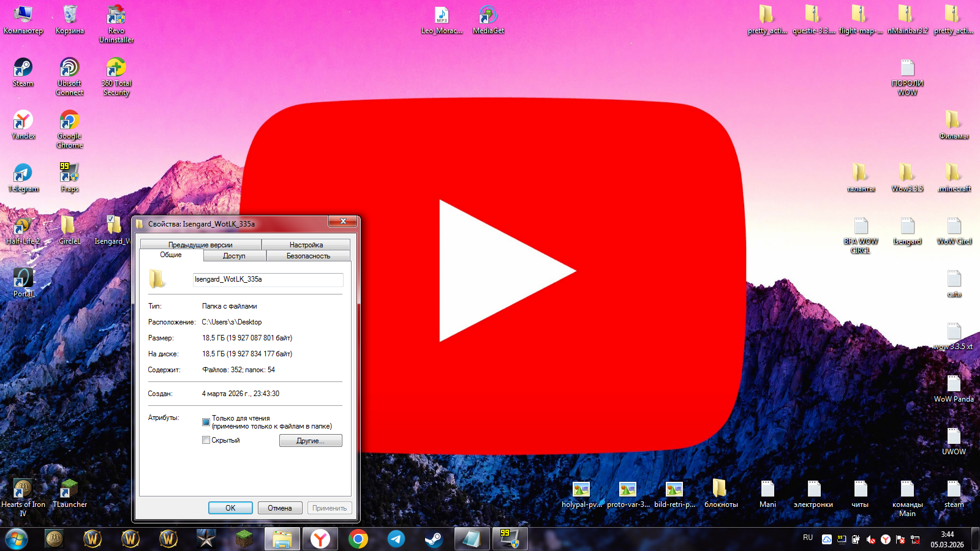Select the 360 Total Security desktop icon
The width and height of the screenshot is (980, 551).
116,69
